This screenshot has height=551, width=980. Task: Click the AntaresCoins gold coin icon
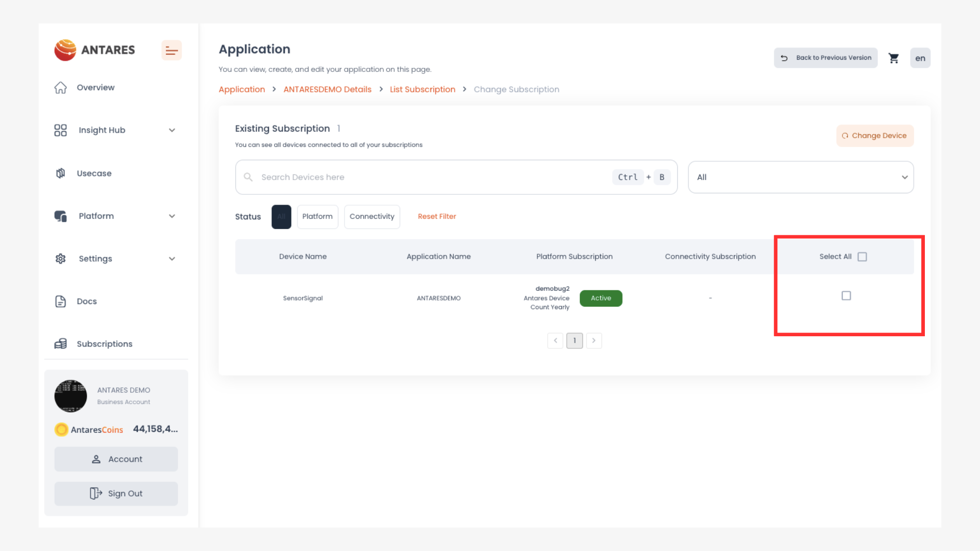[x=61, y=430]
